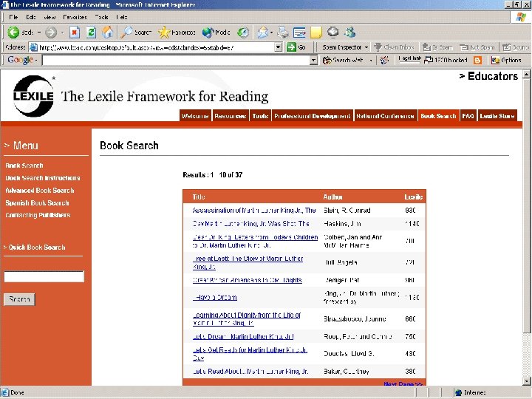Go to the Home page icon

click(107, 33)
